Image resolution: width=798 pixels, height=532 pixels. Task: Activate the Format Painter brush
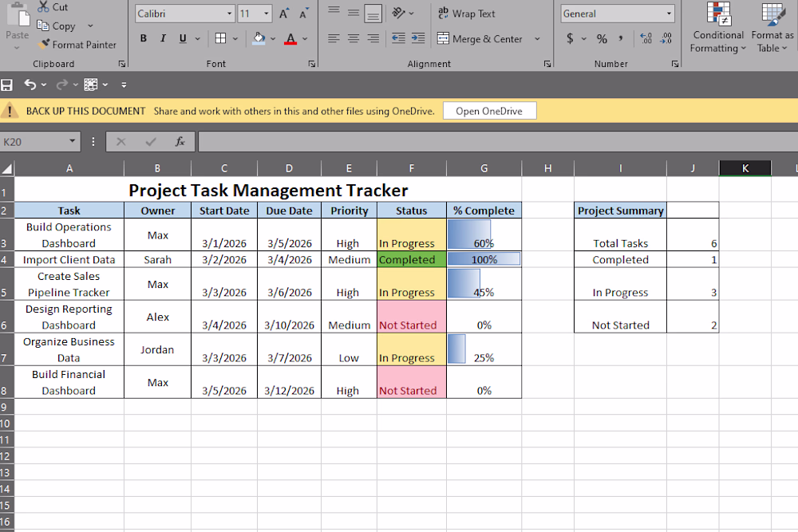click(x=44, y=44)
